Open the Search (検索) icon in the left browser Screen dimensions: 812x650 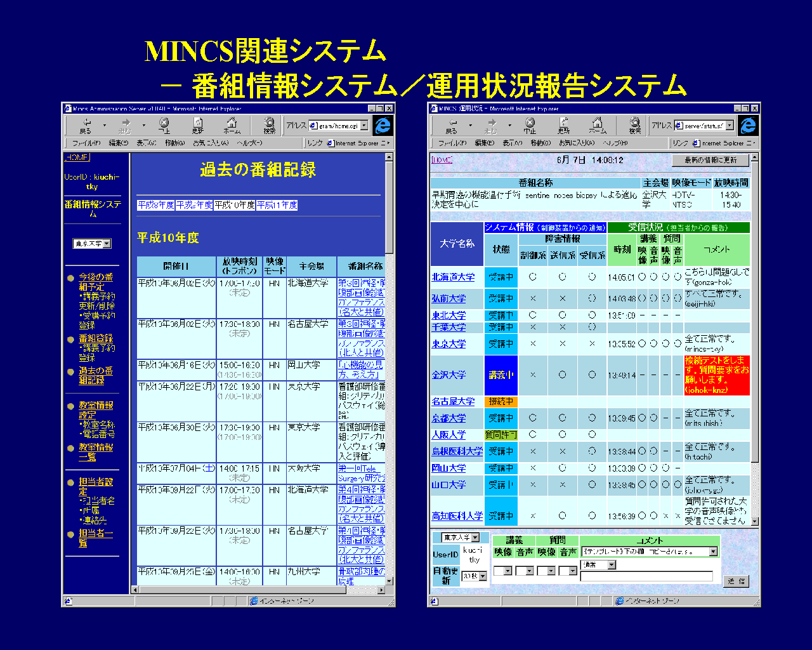(x=270, y=125)
